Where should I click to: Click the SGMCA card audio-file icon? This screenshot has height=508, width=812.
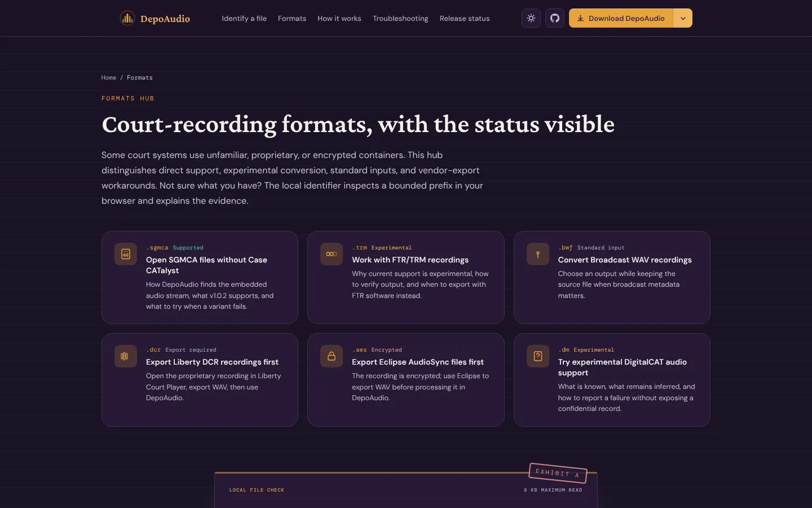[x=126, y=254]
